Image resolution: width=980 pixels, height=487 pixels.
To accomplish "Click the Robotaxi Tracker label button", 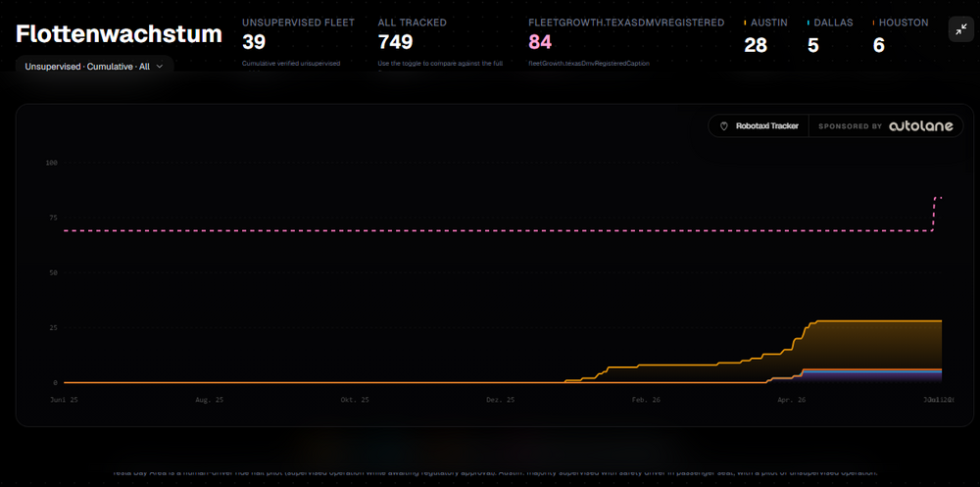I will (759, 126).
